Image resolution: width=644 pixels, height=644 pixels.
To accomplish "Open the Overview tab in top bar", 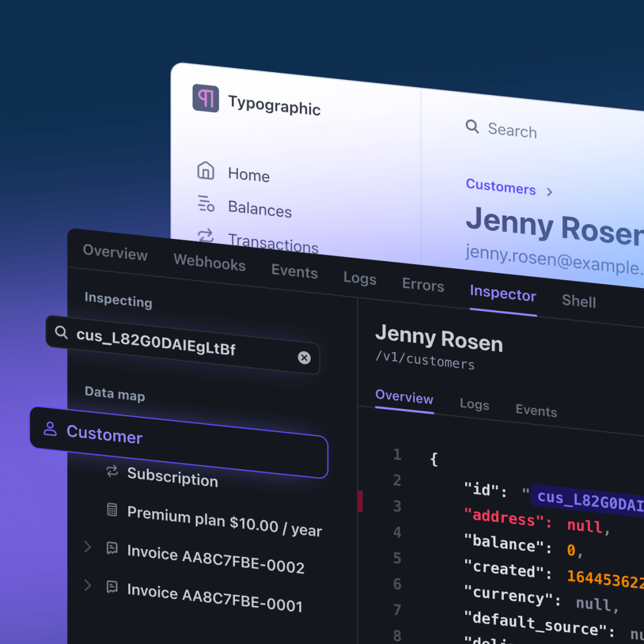I will (115, 252).
